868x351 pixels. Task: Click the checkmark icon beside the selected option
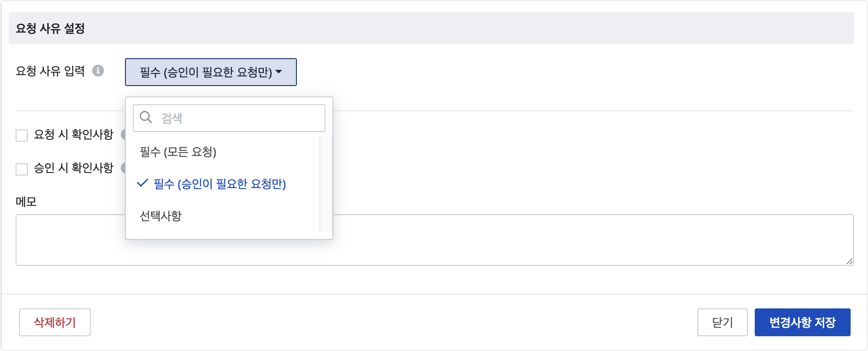[142, 183]
